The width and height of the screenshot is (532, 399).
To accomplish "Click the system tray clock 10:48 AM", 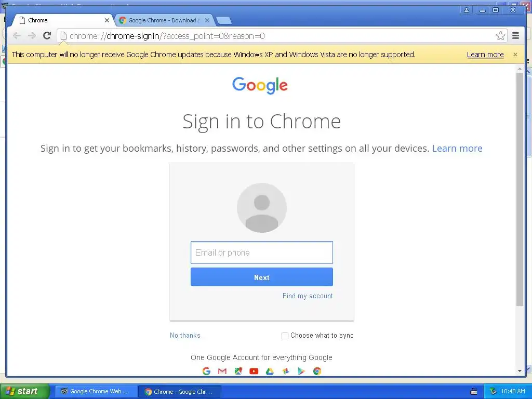I will [x=513, y=391].
